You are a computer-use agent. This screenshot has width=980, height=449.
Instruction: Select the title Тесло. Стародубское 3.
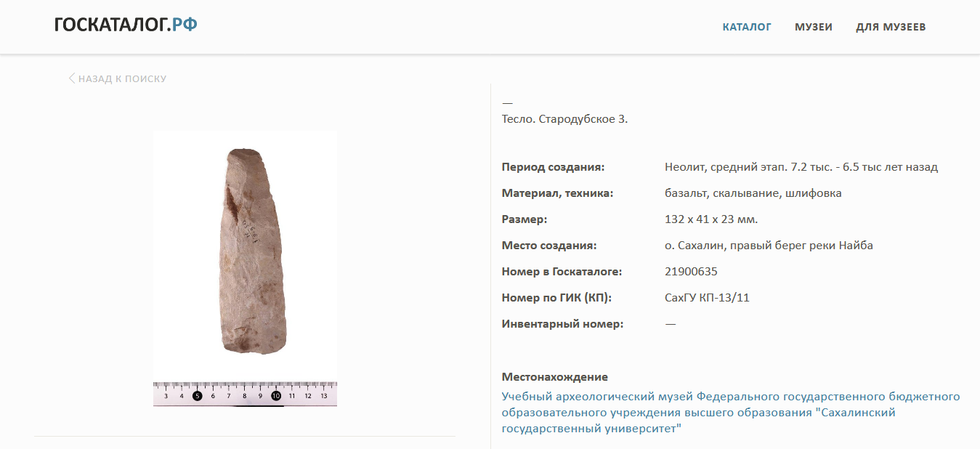coord(564,119)
